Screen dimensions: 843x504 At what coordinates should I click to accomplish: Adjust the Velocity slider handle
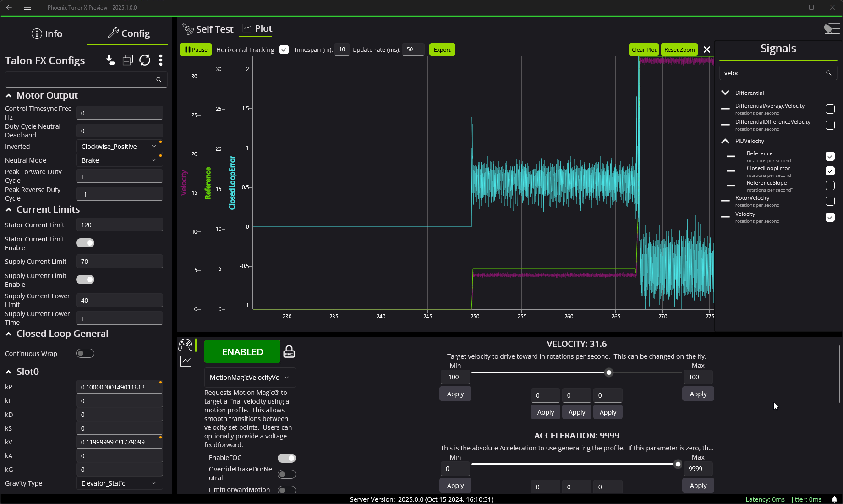click(x=609, y=373)
